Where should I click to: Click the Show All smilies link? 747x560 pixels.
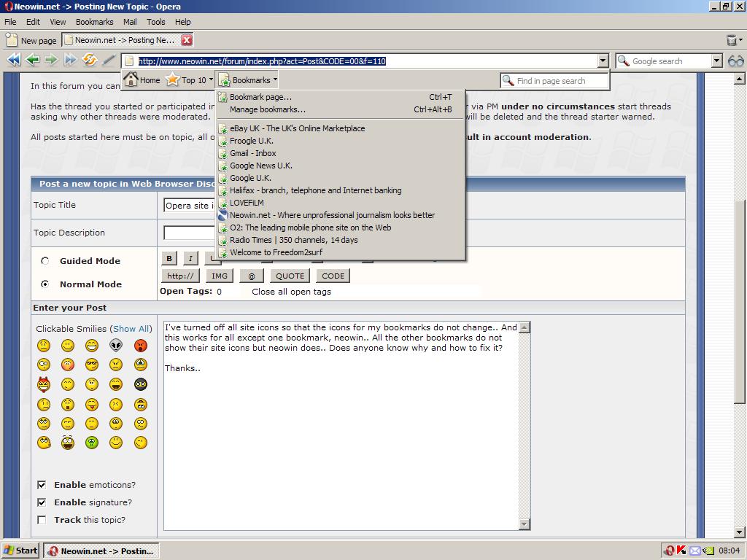tap(131, 329)
